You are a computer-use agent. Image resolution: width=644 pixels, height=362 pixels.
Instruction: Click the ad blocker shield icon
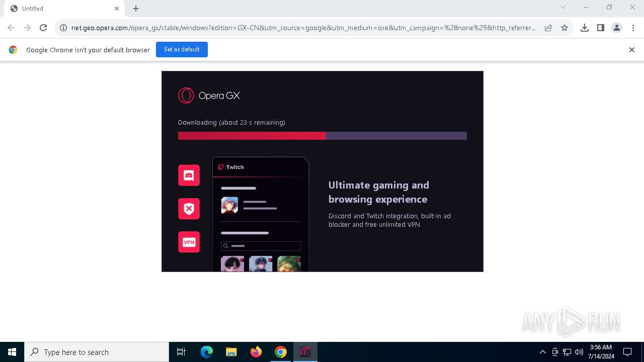pyautogui.click(x=189, y=209)
